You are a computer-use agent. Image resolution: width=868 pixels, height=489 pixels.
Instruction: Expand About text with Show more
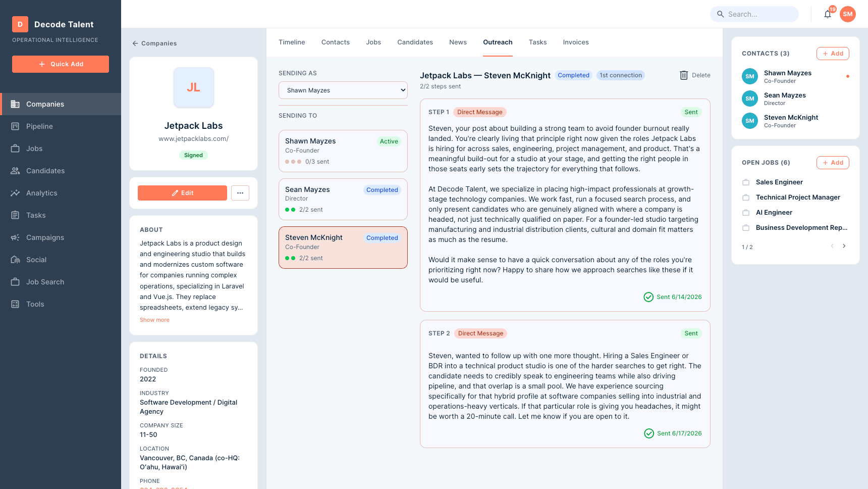[154, 320]
